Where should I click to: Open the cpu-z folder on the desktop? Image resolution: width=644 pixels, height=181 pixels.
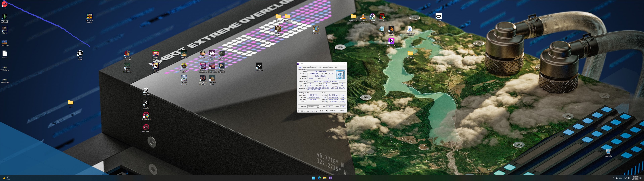(x=71, y=104)
